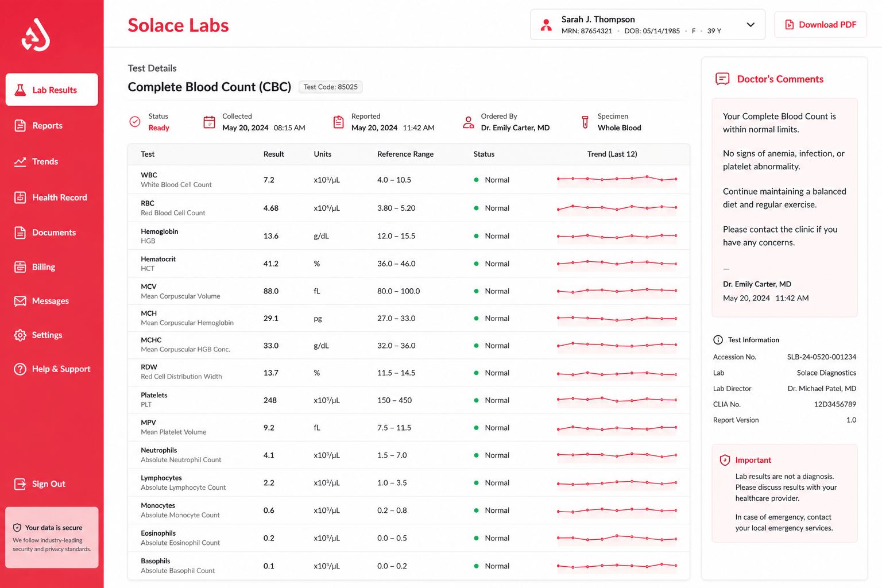Click the Sign Out arrow icon
The height and width of the screenshot is (588, 882).
pos(20,484)
